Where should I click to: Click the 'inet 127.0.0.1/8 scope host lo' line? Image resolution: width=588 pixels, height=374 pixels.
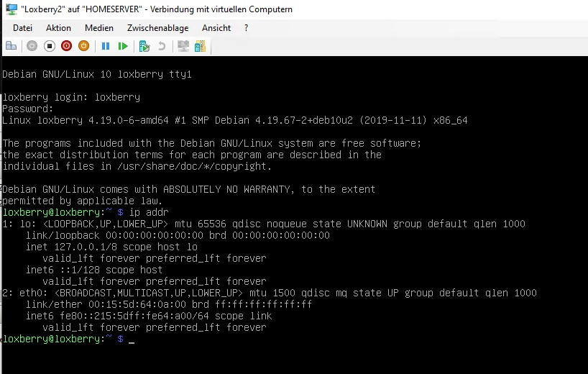[x=111, y=247]
